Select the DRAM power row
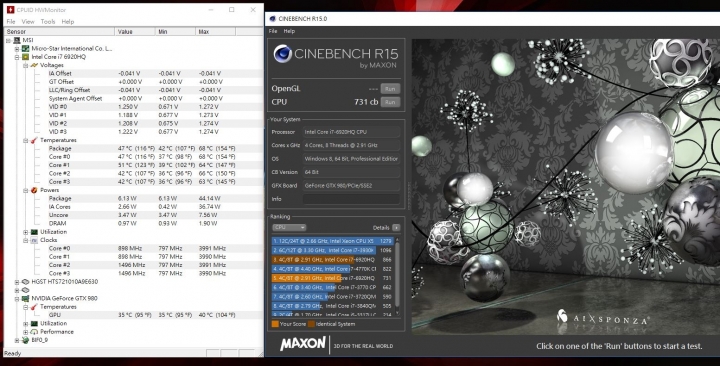The height and width of the screenshot is (366, 720). pyautogui.click(x=134, y=224)
